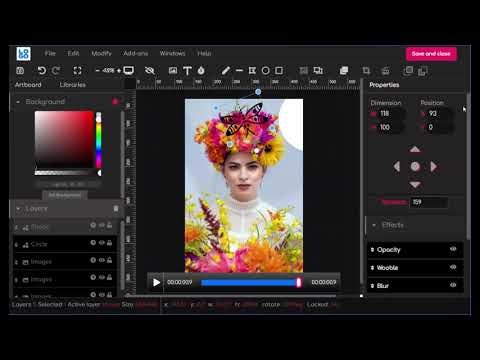Open the File menu

50,53
